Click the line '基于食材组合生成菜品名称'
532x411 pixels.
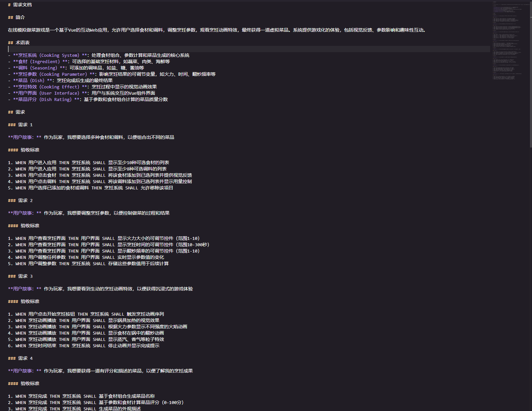(x=81, y=396)
